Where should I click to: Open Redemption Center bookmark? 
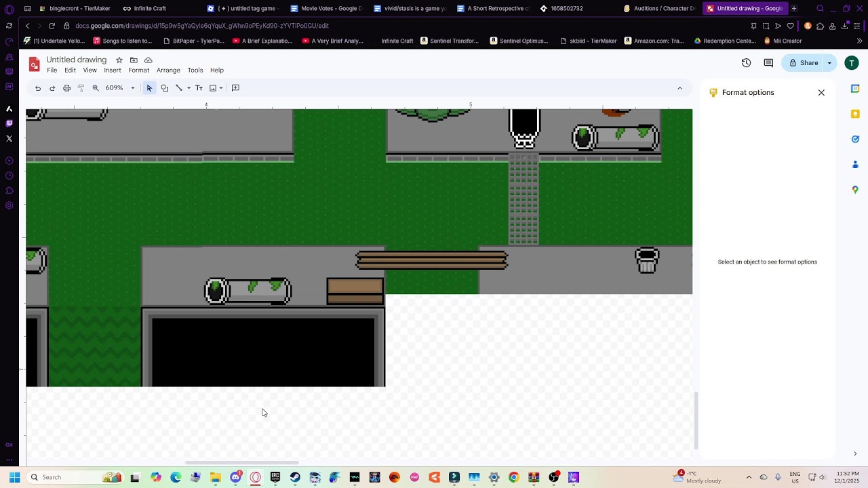(x=725, y=41)
